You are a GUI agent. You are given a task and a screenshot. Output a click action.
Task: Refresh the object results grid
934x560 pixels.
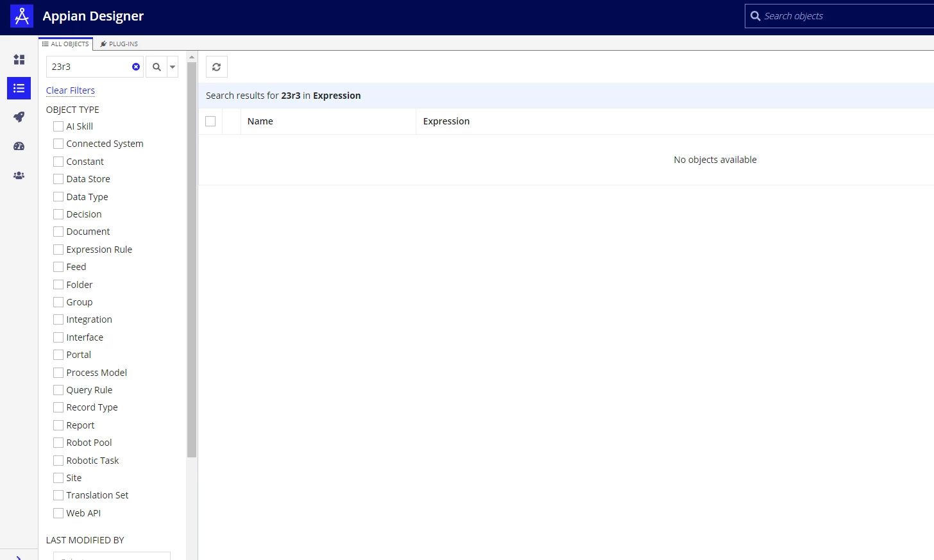coord(217,67)
